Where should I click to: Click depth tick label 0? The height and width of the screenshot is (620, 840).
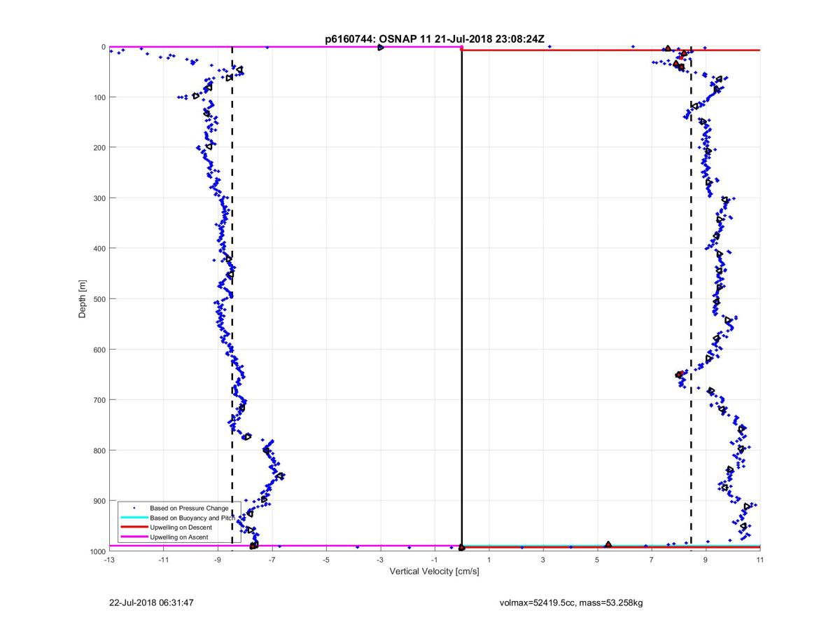(x=104, y=47)
